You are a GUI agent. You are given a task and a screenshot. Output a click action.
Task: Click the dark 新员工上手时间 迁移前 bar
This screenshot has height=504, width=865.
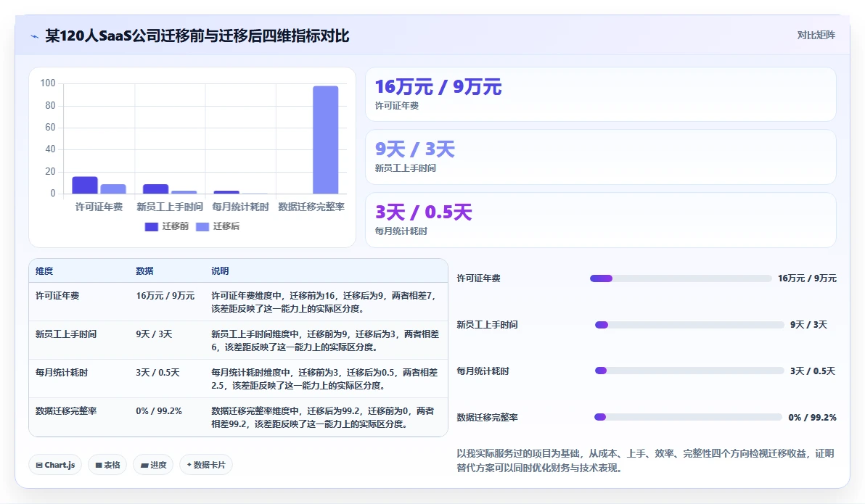[x=155, y=189]
